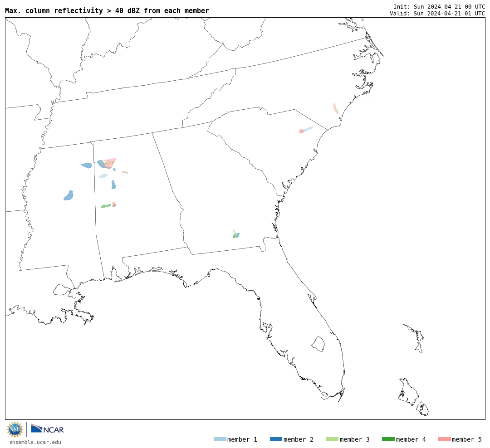490x448 pixels.
Task: Select the 'member 4' legend label
Action: pos(411,439)
